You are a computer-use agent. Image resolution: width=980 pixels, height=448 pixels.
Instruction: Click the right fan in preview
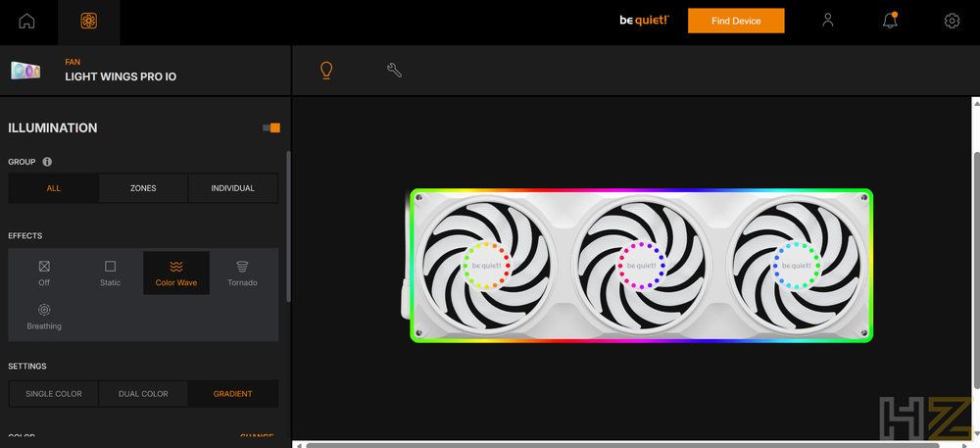pyautogui.click(x=796, y=265)
